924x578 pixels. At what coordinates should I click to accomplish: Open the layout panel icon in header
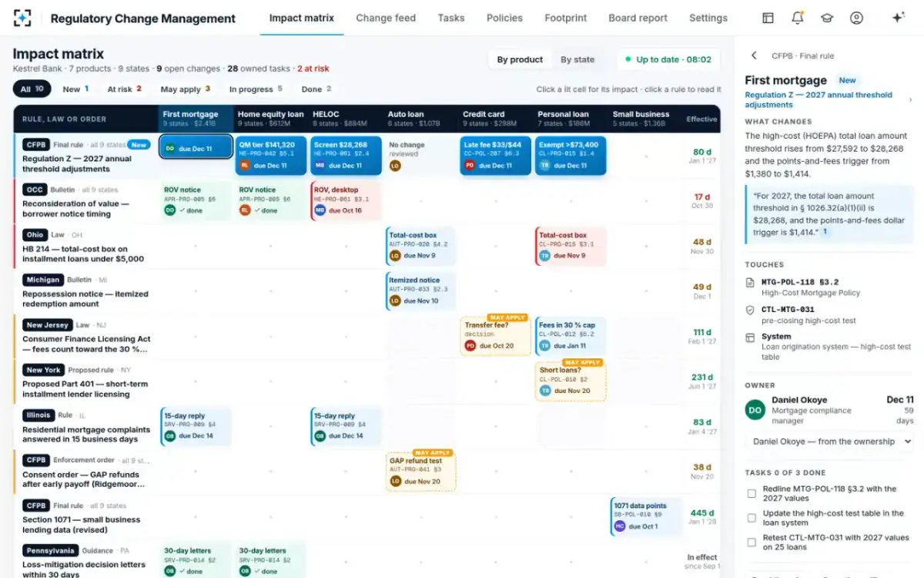[x=768, y=18]
